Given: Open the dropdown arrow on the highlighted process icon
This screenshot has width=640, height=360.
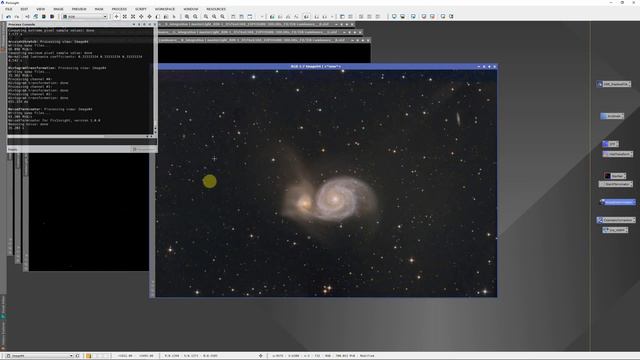Looking at the screenshot, I should 633,202.
